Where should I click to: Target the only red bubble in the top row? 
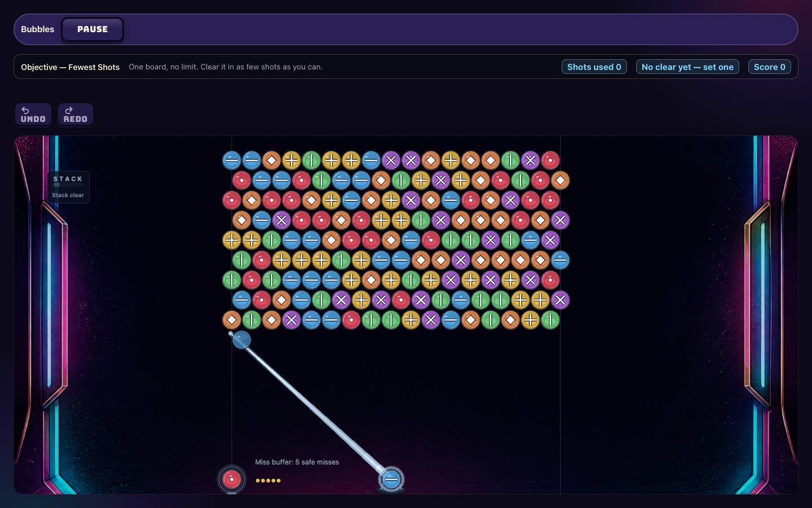(x=550, y=160)
